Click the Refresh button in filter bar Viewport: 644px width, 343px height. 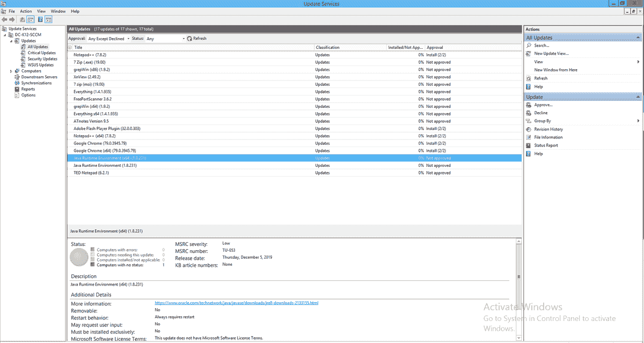pos(196,39)
